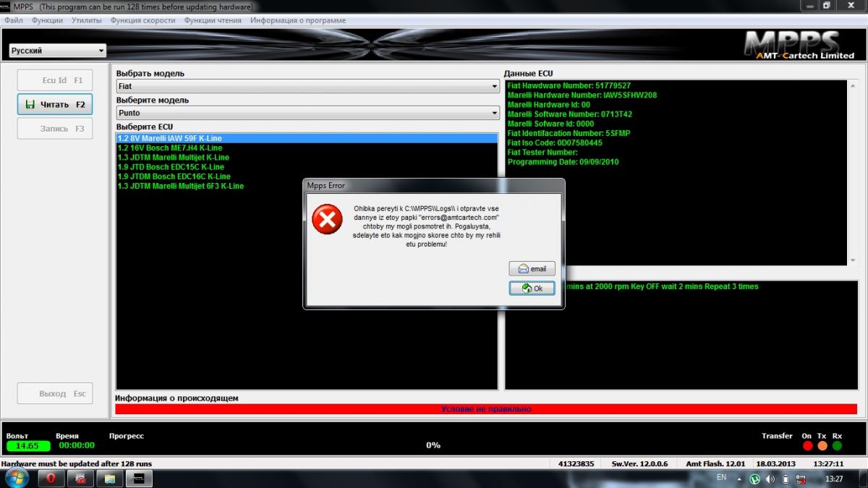
Task: Click the green Rx indicator light
Action: 837,446
